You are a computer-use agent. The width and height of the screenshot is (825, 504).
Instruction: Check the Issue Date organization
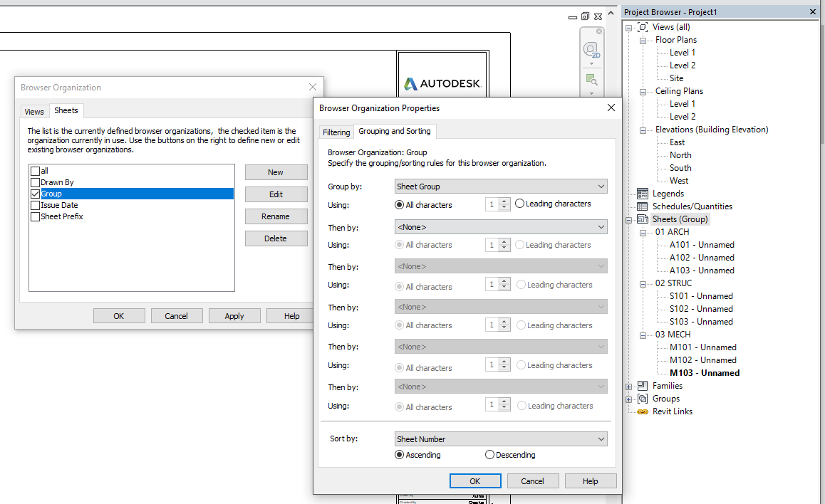(x=35, y=206)
